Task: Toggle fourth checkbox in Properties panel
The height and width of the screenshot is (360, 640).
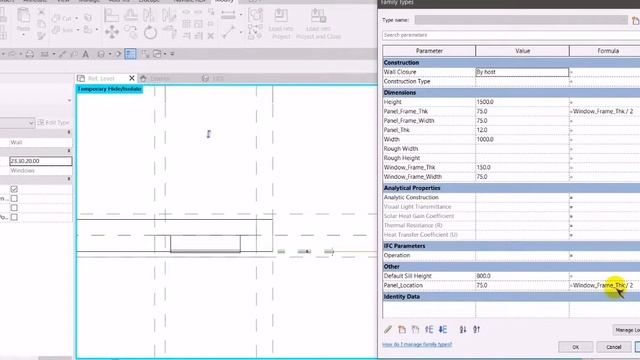Action: coord(14,217)
